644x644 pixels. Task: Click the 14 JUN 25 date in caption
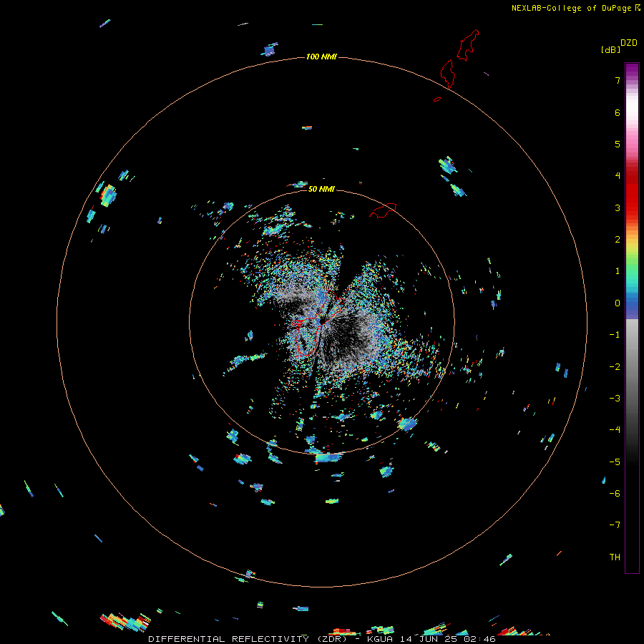click(430, 639)
